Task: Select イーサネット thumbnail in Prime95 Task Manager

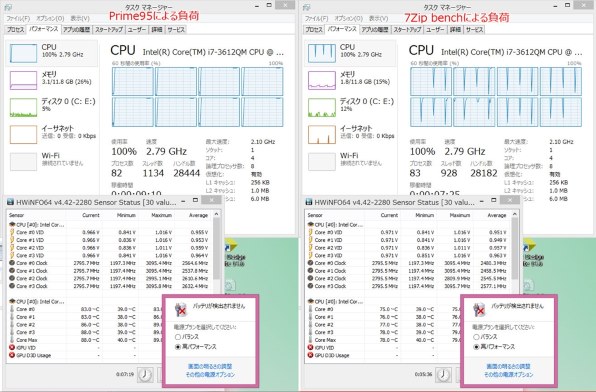Action: click(x=23, y=135)
